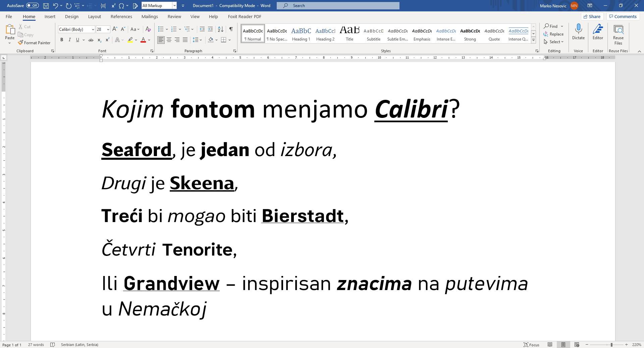Toggle Show/Hide paragraph marks
Viewport: 644px width, 348px height.
231,29
